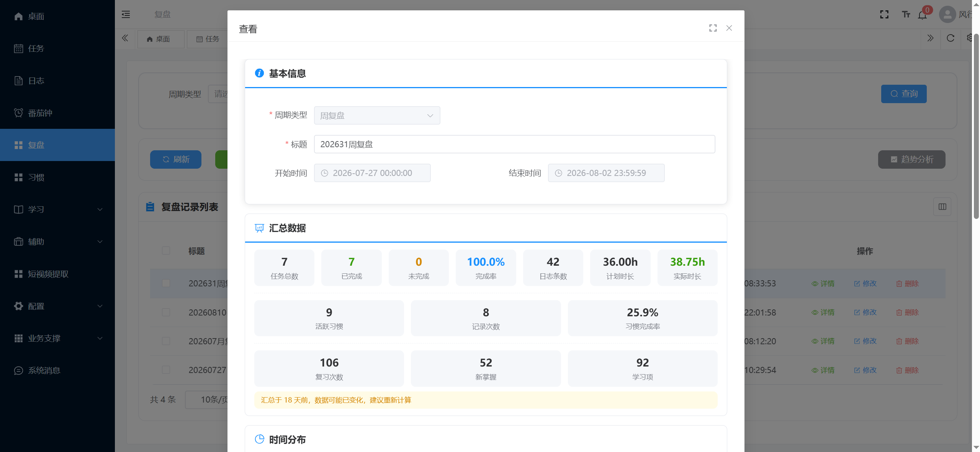The image size is (980, 452).
Task: Open the font size icon
Action: point(906,15)
